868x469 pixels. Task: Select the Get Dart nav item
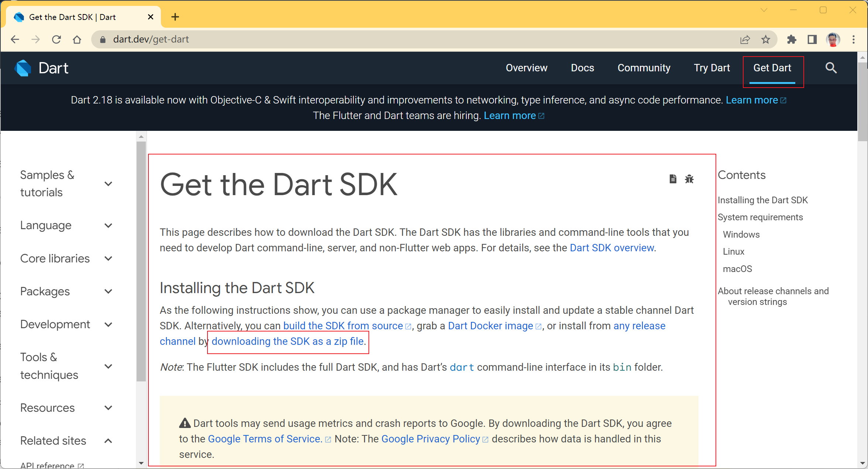click(772, 68)
